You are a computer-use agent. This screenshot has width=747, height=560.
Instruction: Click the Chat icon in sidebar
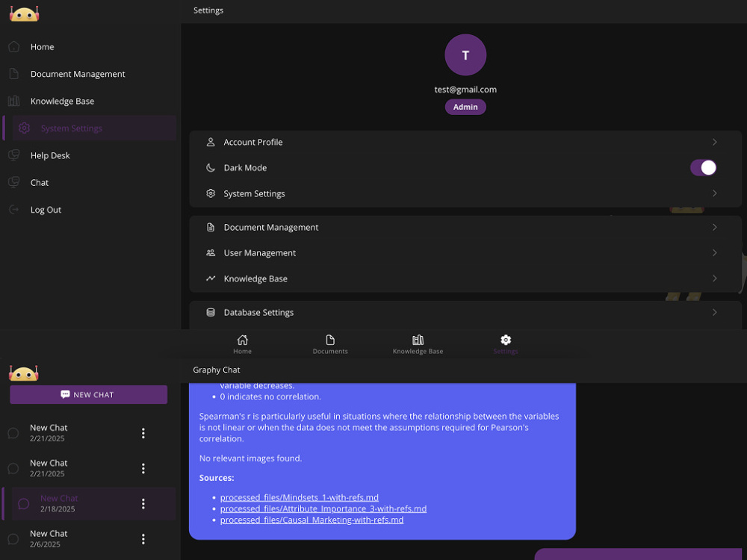tap(13, 182)
